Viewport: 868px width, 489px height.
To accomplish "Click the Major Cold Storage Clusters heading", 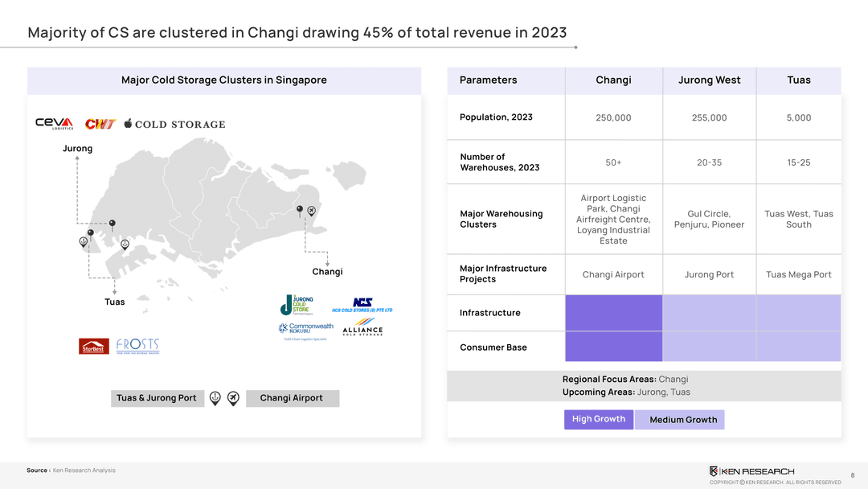I will click(223, 80).
